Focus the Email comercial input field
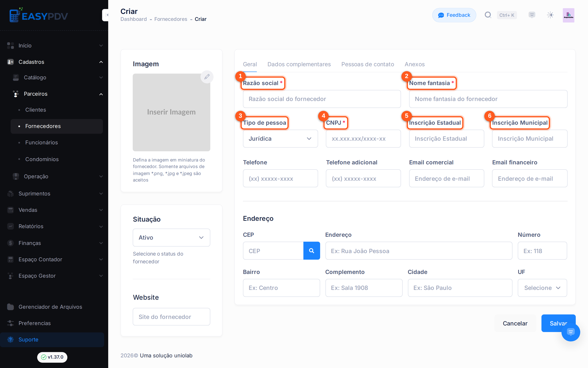Image resolution: width=588 pixels, height=368 pixels. [447, 178]
